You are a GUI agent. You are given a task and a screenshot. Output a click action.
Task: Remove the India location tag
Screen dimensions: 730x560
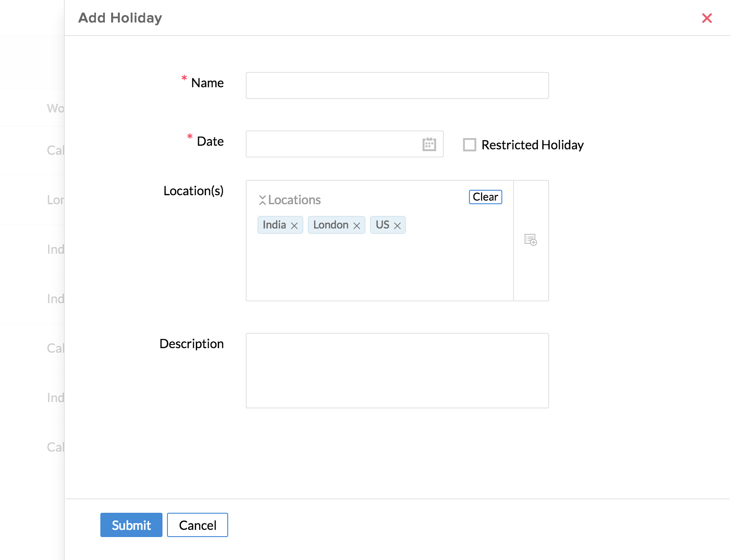(294, 226)
